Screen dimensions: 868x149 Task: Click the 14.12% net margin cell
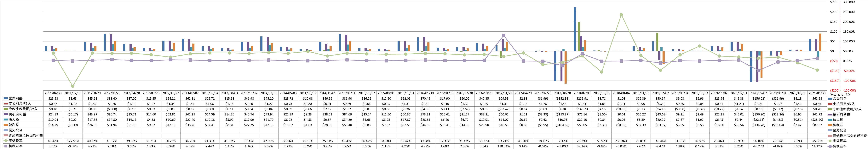point(817,146)
